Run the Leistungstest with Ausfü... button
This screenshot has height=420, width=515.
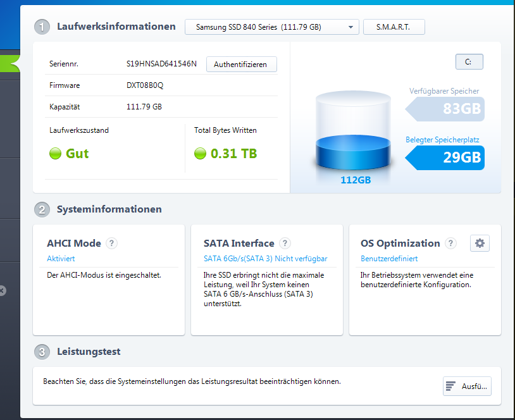[x=467, y=386]
